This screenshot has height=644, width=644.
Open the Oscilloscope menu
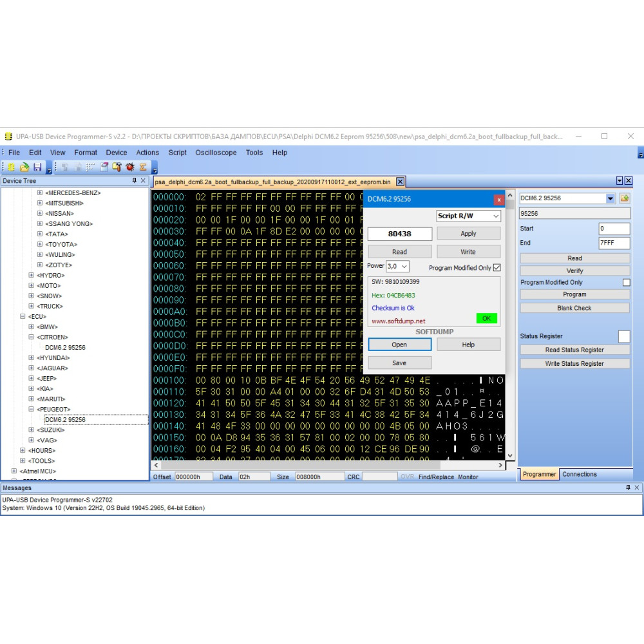click(216, 153)
